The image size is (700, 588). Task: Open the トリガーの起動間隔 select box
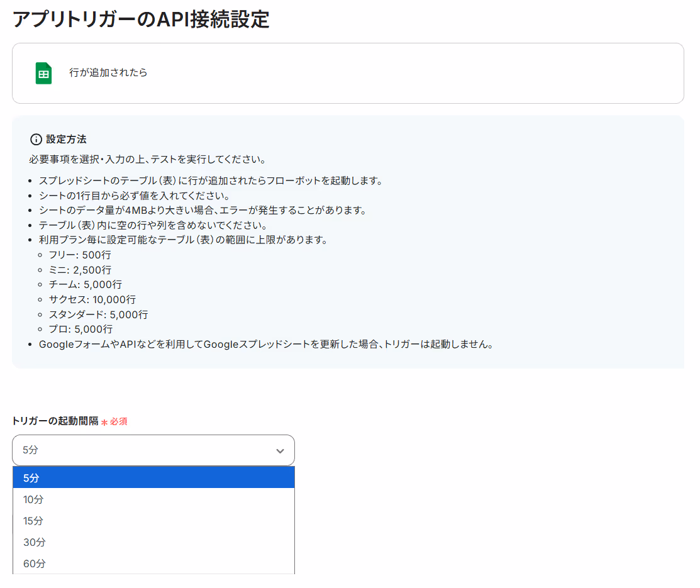[x=153, y=450]
